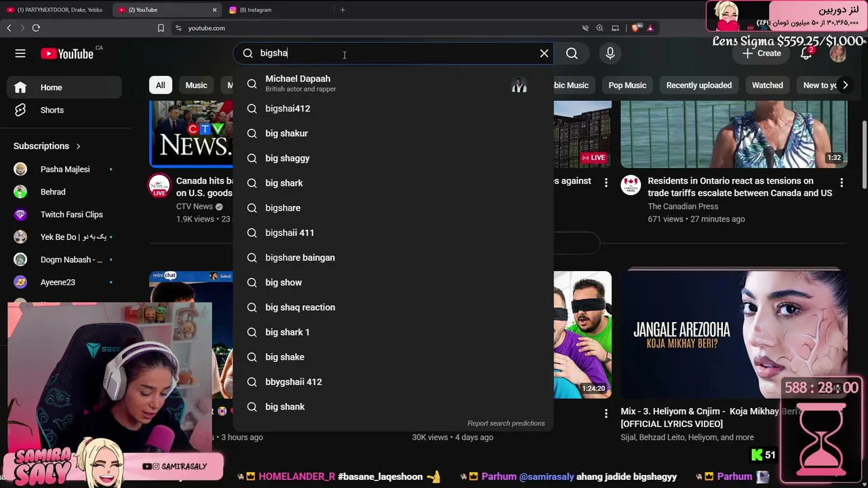
Task: Open options menu for the Ontario residents video
Action: pos(842,182)
